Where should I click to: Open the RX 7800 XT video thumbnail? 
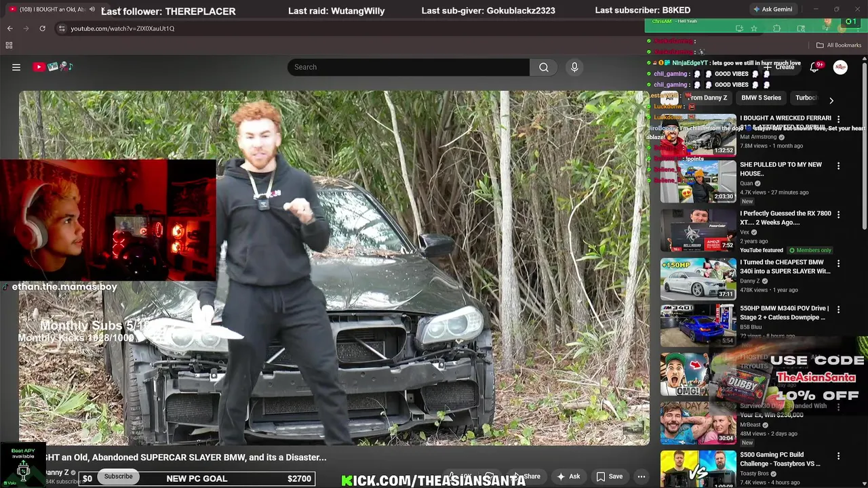698,230
